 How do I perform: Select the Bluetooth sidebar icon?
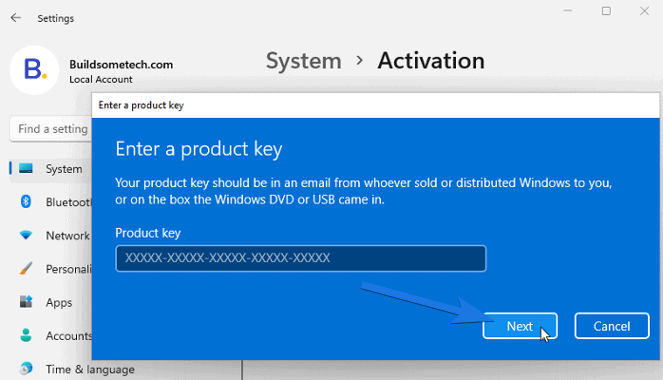click(26, 202)
